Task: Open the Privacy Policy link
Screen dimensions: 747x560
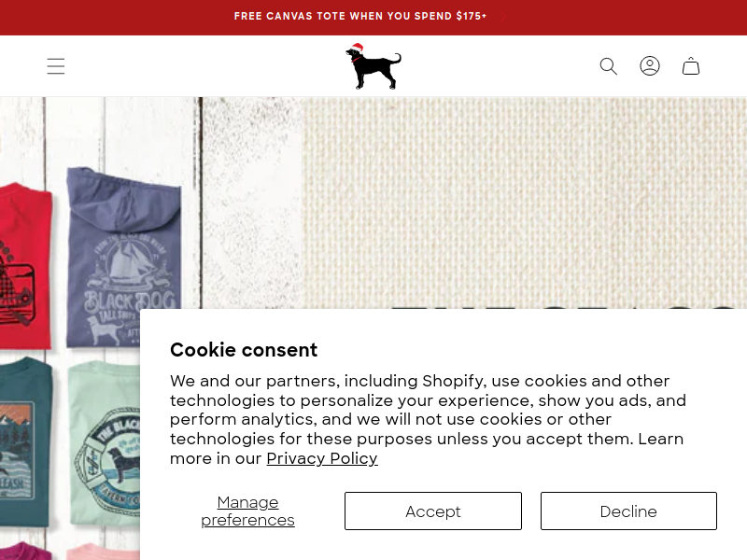Action: click(322, 458)
